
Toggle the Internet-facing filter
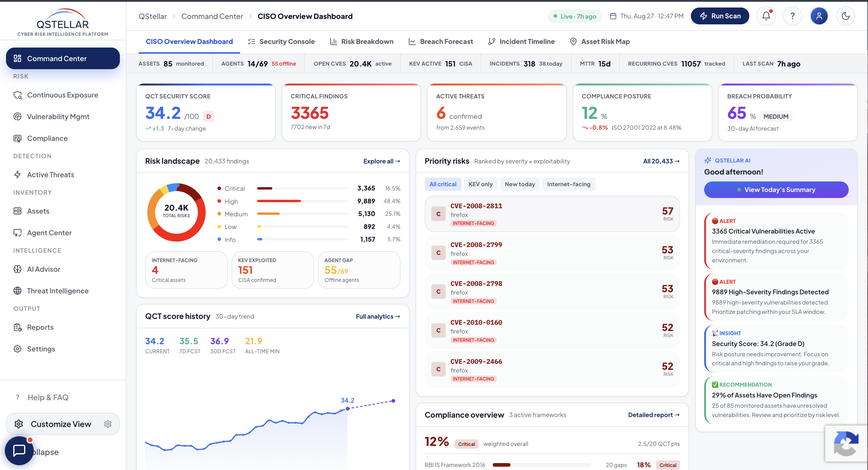click(x=569, y=184)
